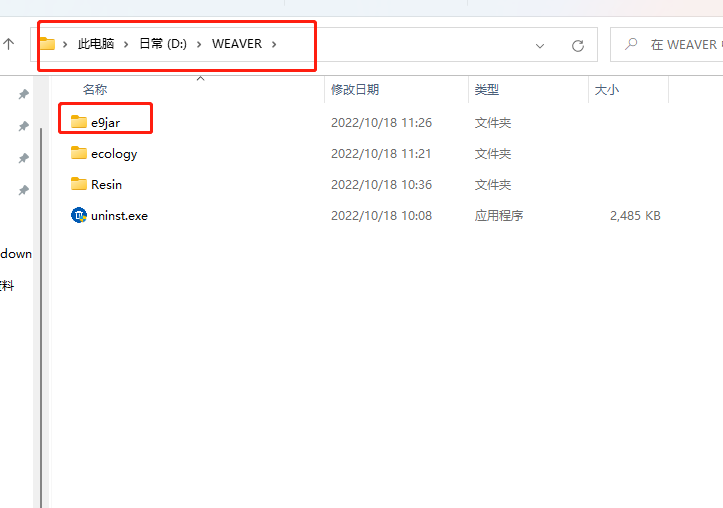Click the navigation pane vertical scrollbar
This screenshot has height=508, width=723.
coord(41,300)
